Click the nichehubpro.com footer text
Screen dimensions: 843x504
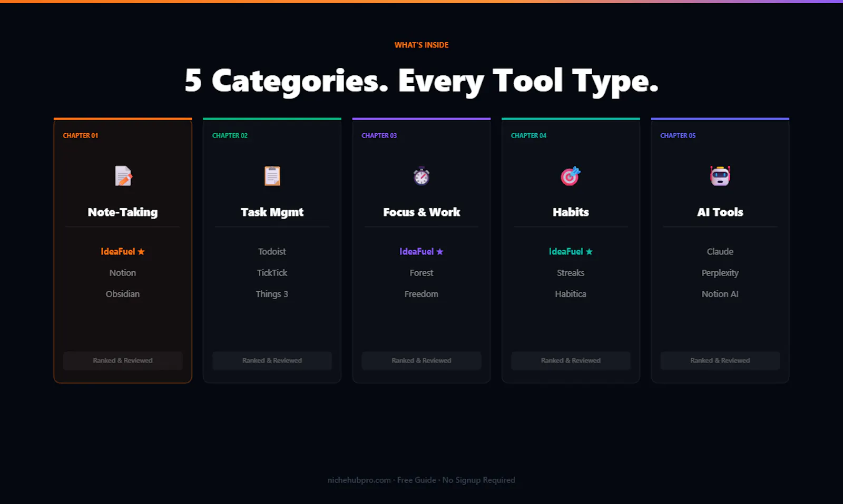pos(421,480)
